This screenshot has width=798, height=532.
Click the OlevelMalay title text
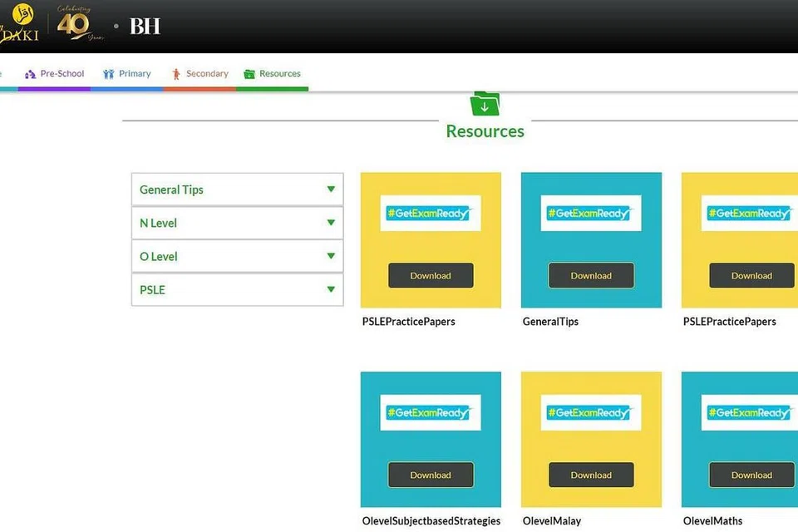coord(552,521)
